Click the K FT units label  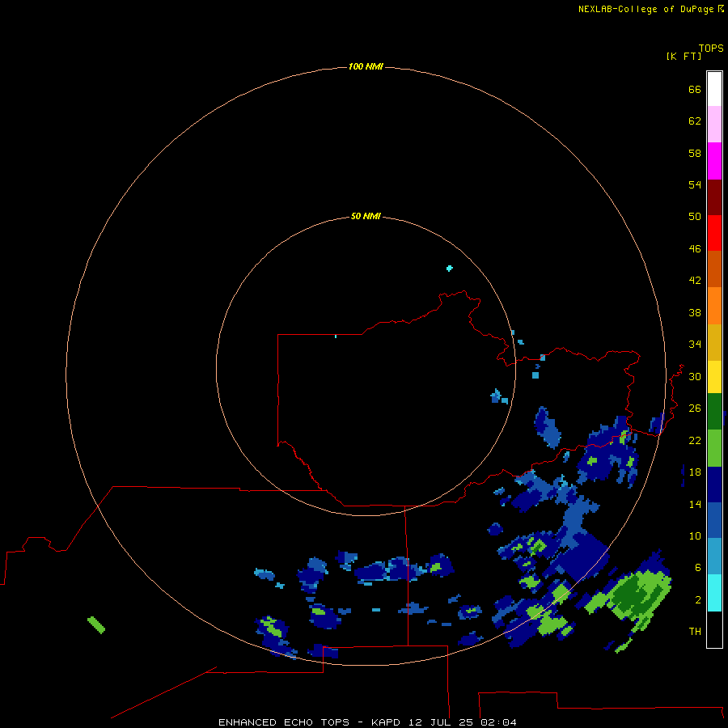point(684,56)
